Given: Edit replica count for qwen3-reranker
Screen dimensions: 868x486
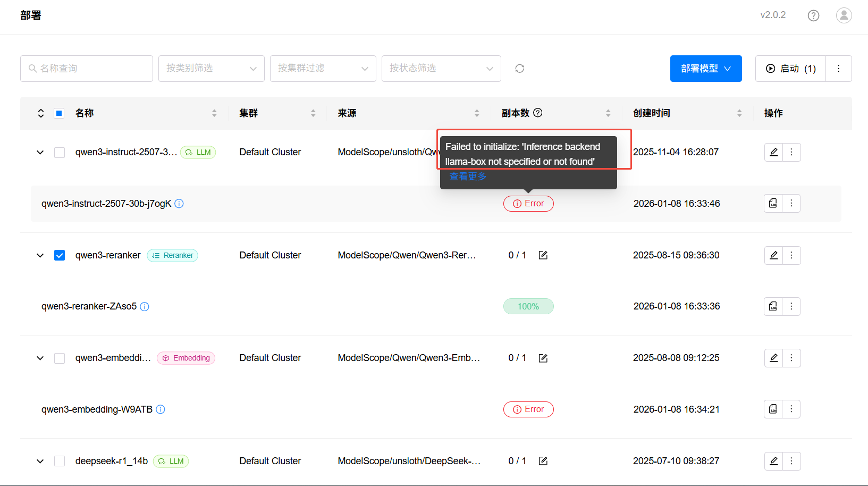Looking at the screenshot, I should click(543, 255).
